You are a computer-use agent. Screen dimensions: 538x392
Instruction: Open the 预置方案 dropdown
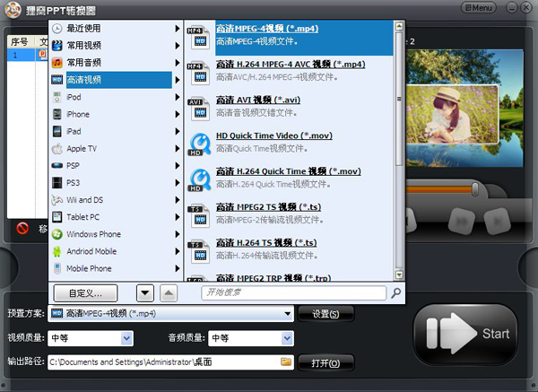[x=171, y=313]
